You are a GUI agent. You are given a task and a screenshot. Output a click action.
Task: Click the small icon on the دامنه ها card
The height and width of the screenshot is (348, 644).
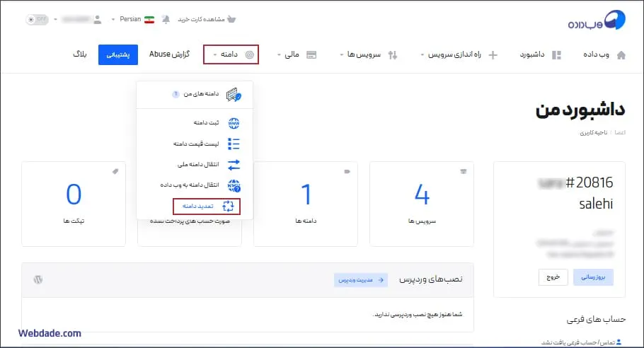click(347, 172)
